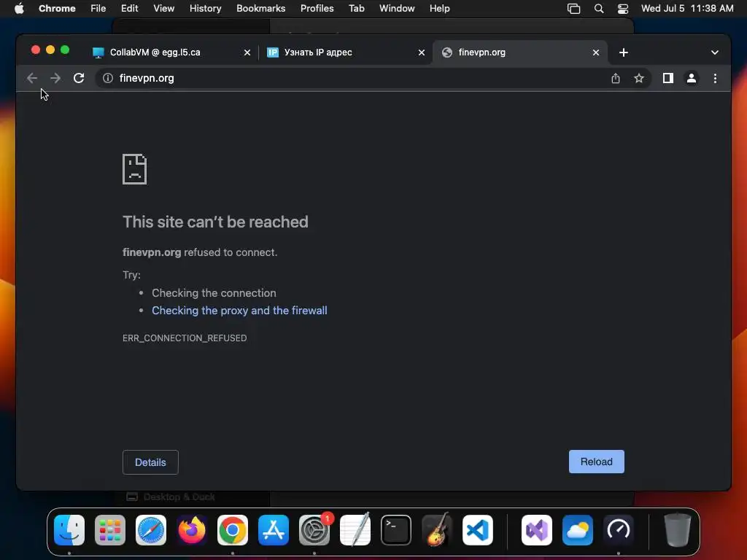Viewport: 747px width, 560px height.
Task: Open the View menu
Action: 164,9
